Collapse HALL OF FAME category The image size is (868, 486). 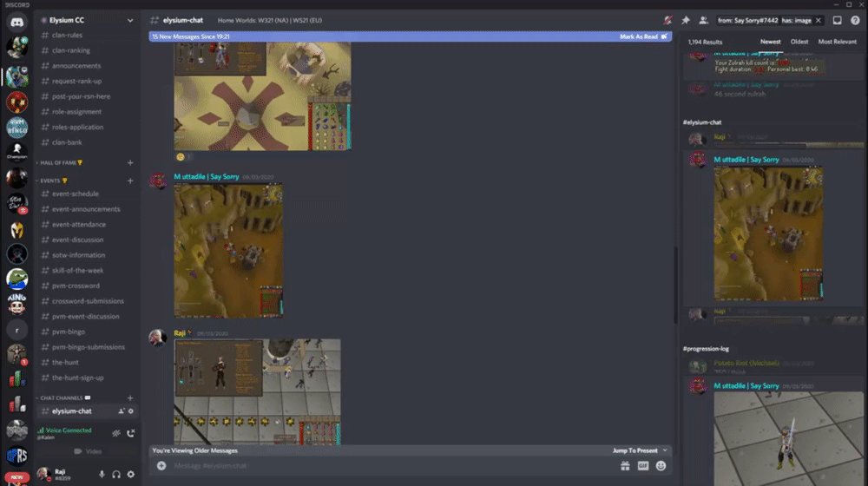[x=59, y=163]
